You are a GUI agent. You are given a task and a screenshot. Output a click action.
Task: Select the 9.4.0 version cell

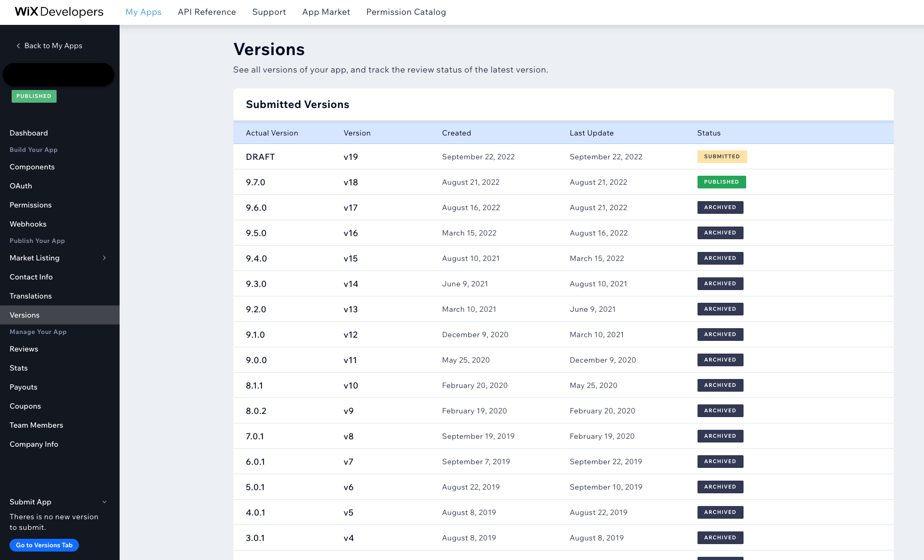coord(256,258)
